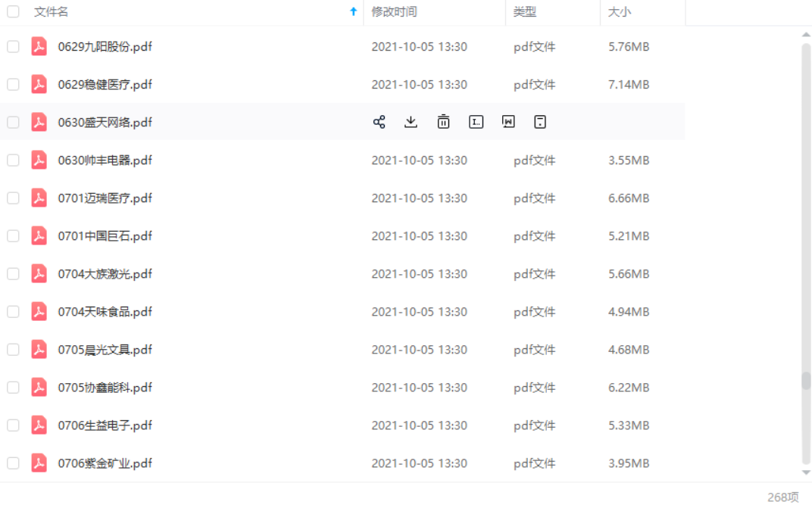
Task: Sort by the 文件名 column header
Action: click(x=51, y=11)
